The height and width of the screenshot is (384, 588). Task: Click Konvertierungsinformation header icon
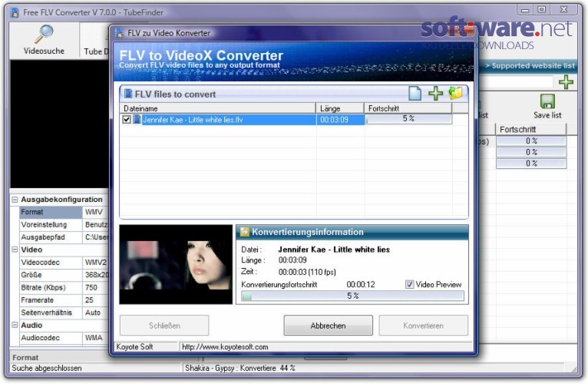[245, 232]
